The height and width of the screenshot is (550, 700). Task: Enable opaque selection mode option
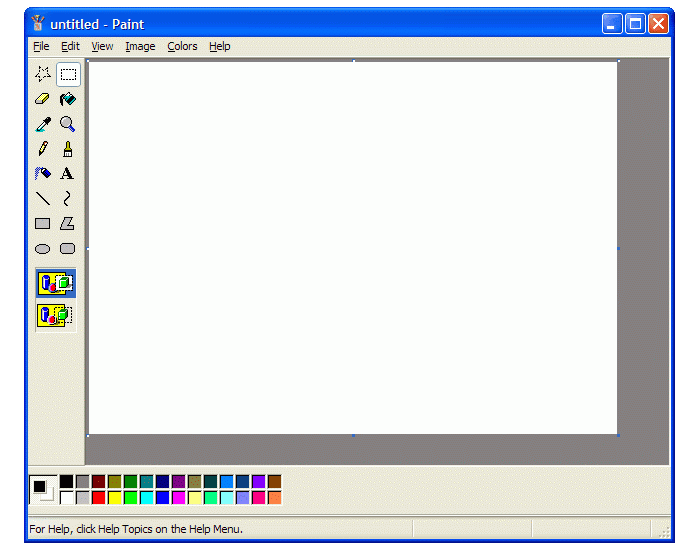(x=56, y=284)
